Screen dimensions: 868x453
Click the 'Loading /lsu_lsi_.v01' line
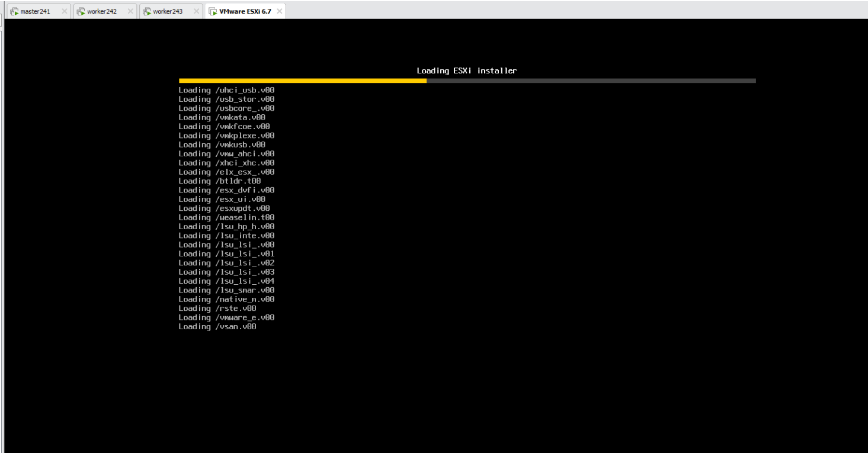tap(226, 253)
